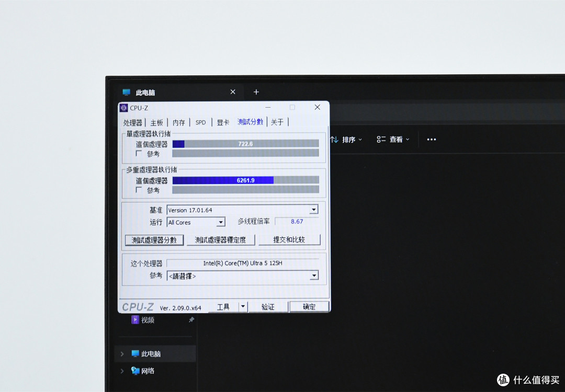Screen dimensions: 565x392
Task: Open the 排序 sort menu in Explorer
Action: (x=346, y=140)
